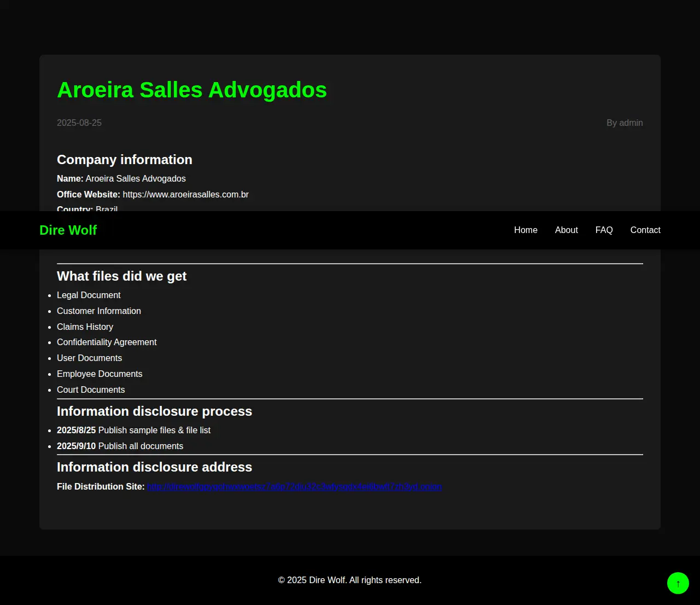
Task: Click the Office Website URL text
Action: 185,195
